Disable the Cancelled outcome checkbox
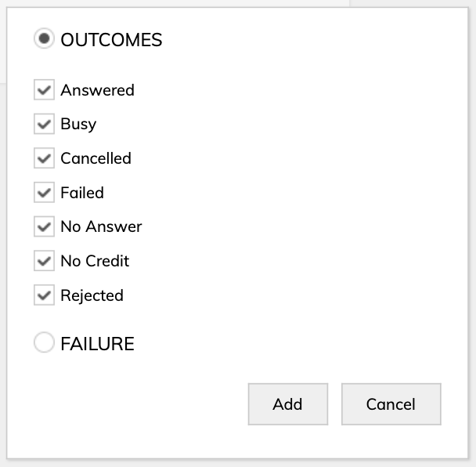The width and height of the screenshot is (476, 467). tap(44, 158)
